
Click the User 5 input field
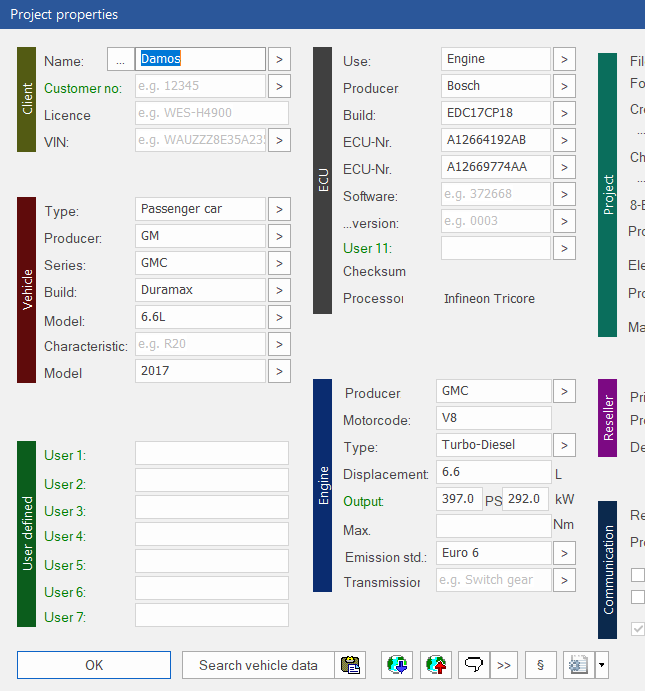(x=212, y=561)
